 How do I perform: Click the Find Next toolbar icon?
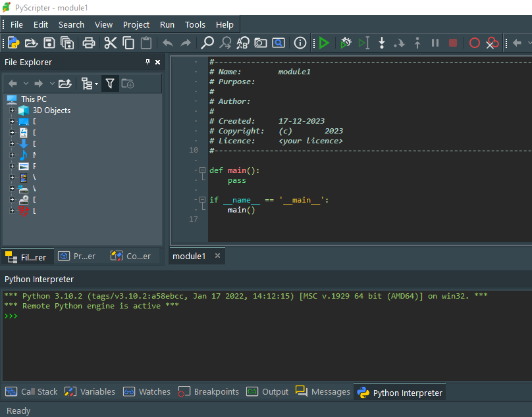[225, 43]
